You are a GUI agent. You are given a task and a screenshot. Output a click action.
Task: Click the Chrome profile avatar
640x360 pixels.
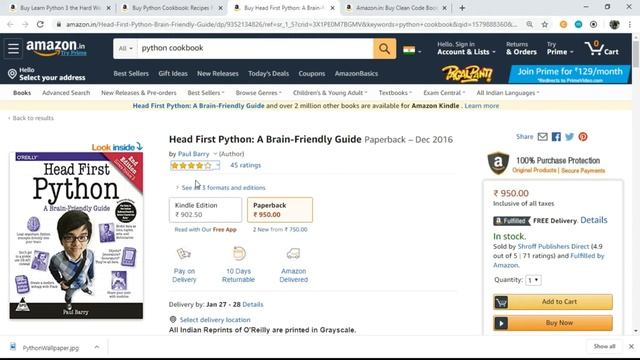tap(614, 24)
